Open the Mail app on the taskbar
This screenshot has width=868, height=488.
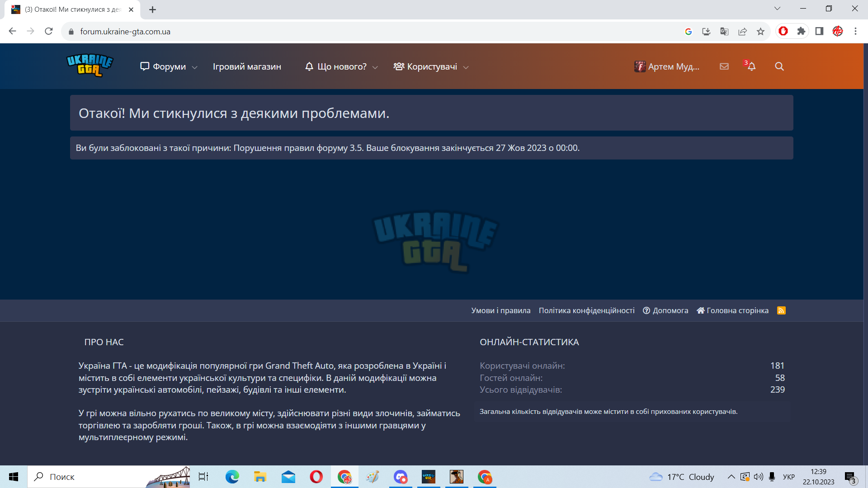pos(288,477)
